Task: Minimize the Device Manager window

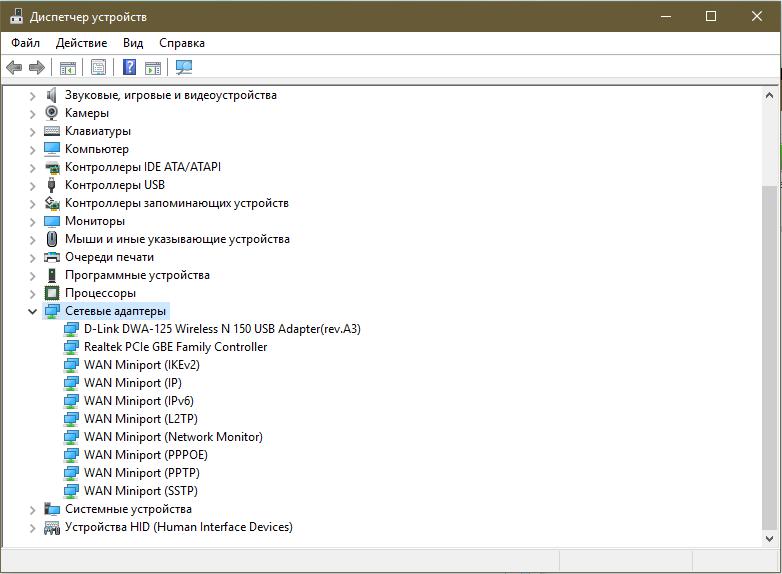Action: point(665,16)
